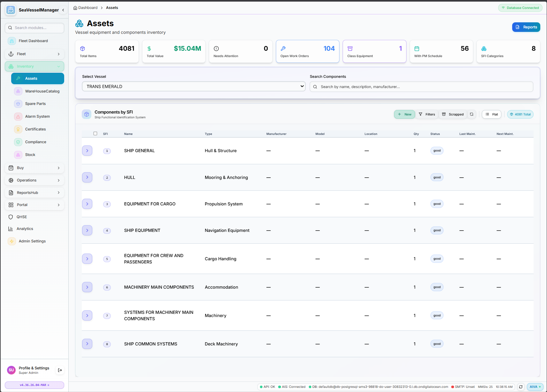Open the Compliance module
This screenshot has height=392, width=547.
tap(35, 142)
